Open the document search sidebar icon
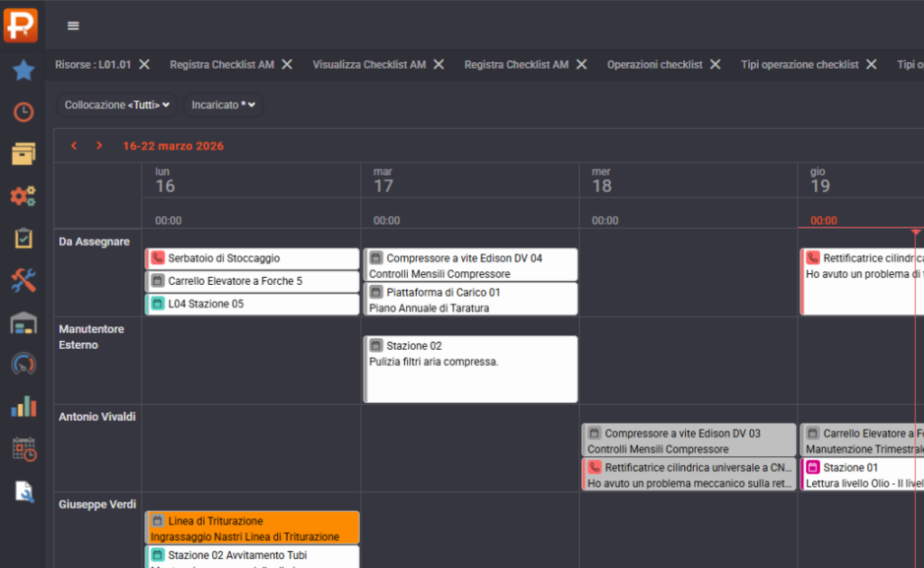 (23, 490)
